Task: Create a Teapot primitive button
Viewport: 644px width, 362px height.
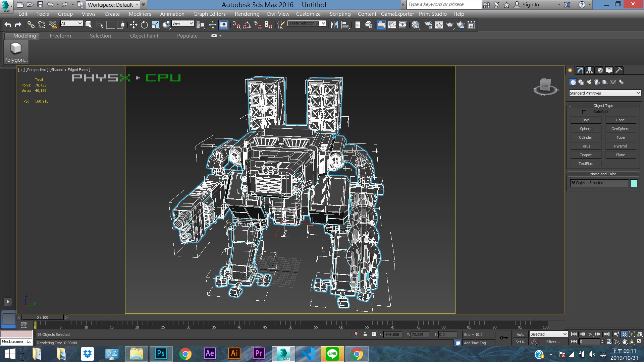Action: [x=586, y=155]
